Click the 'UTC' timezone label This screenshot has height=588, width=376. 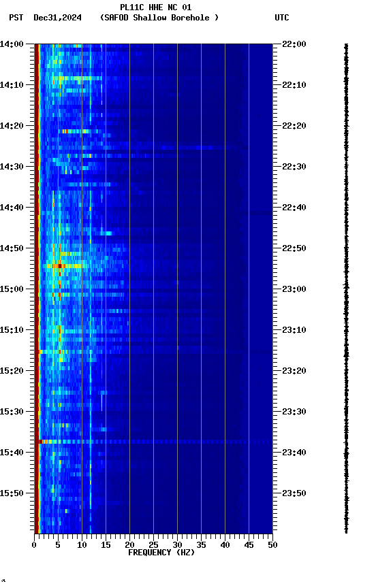tap(282, 18)
